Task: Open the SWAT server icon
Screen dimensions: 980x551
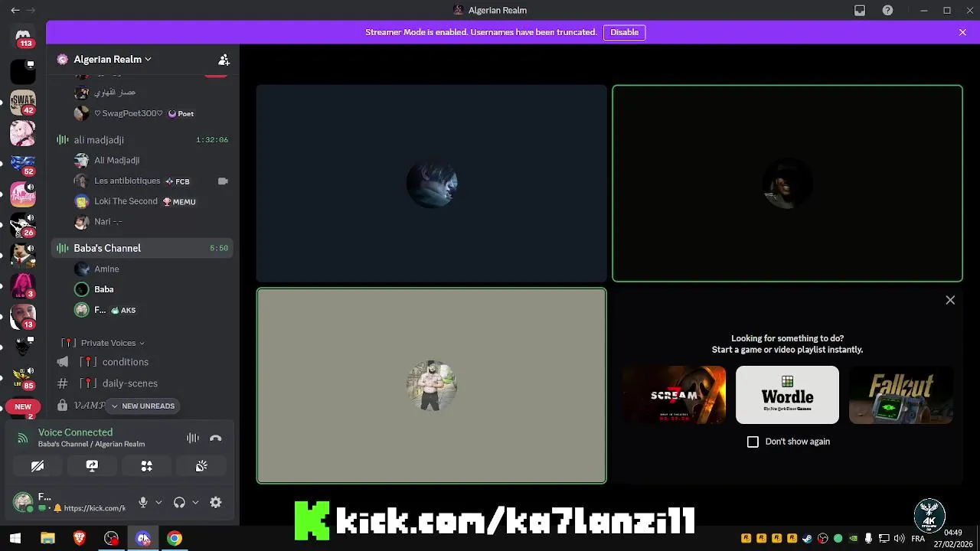Action: point(23,103)
